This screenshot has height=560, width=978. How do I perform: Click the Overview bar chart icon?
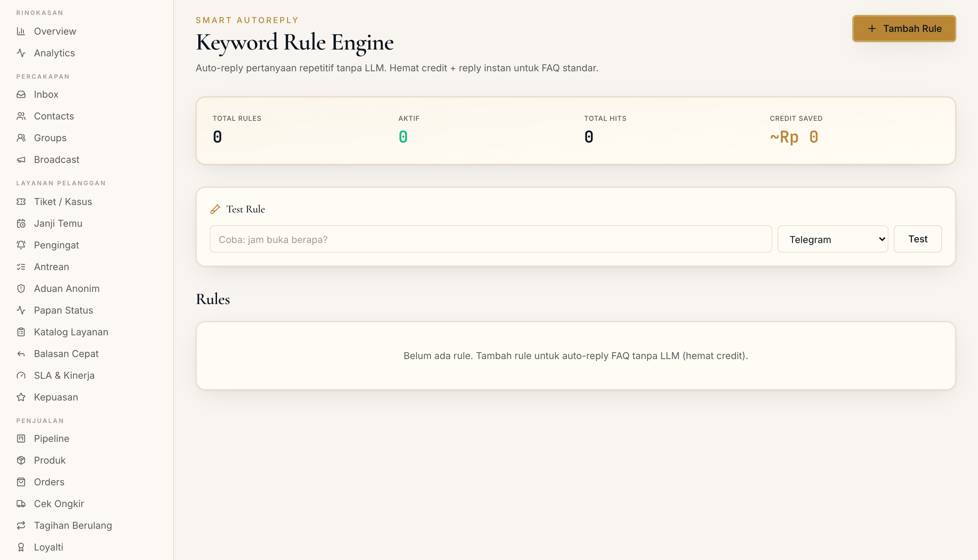(21, 31)
